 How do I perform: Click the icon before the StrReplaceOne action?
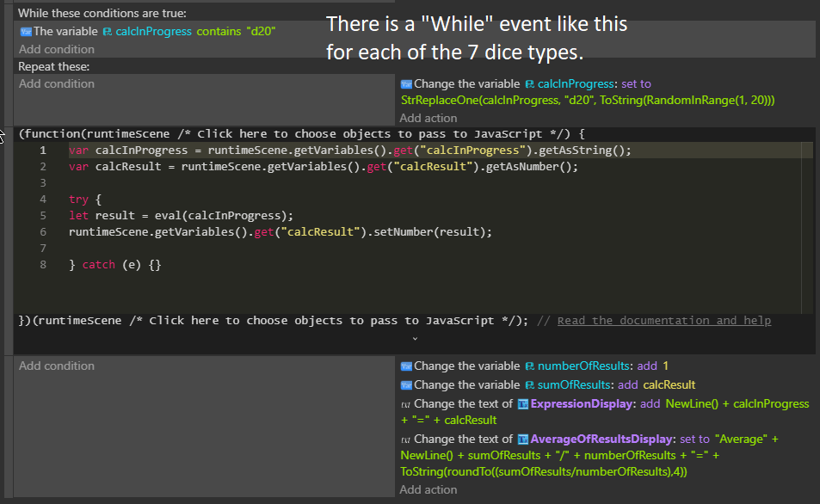click(406, 84)
